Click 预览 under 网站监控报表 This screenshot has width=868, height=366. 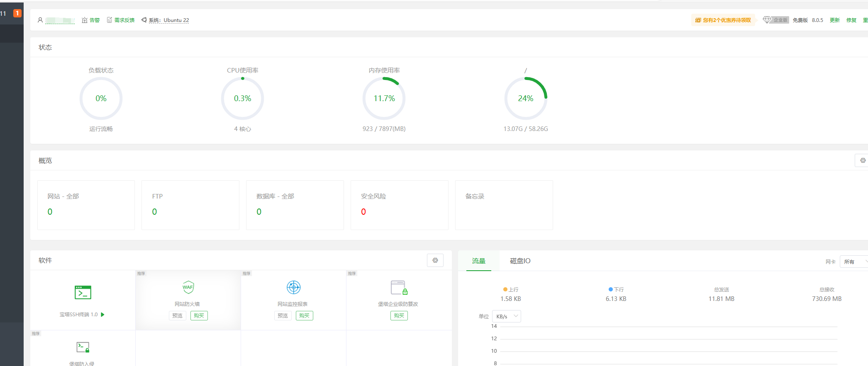click(283, 316)
